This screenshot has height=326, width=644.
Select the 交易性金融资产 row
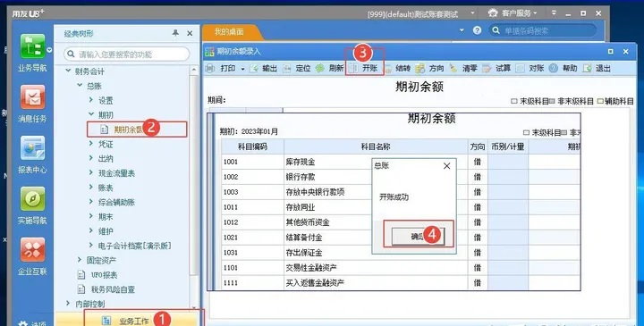(401, 268)
